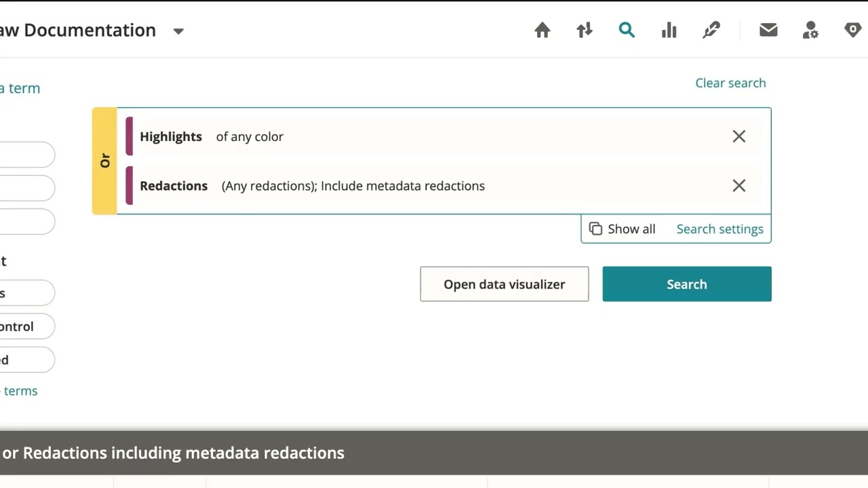The width and height of the screenshot is (868, 488).
Task: Click the purple handle on Redactions row
Action: click(130, 186)
